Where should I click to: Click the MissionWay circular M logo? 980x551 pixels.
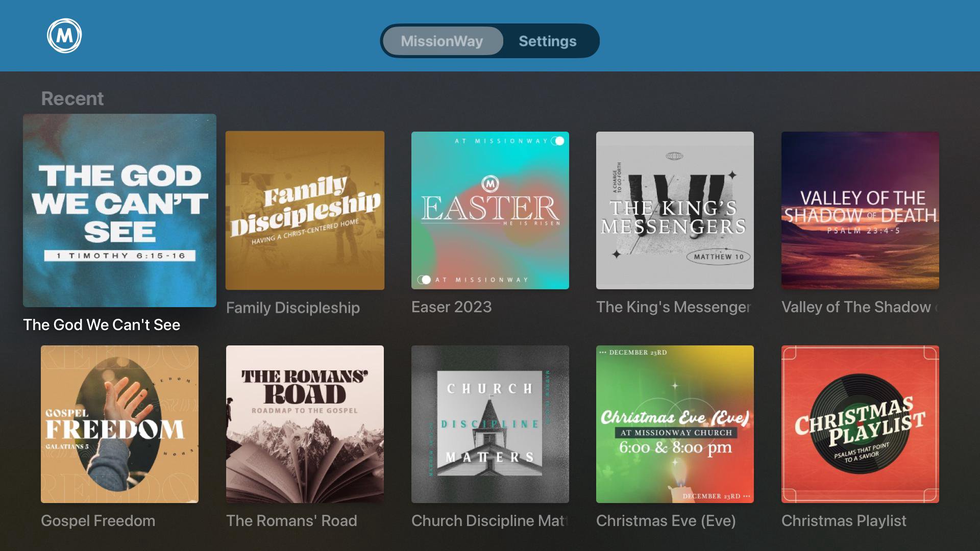pos(64,36)
